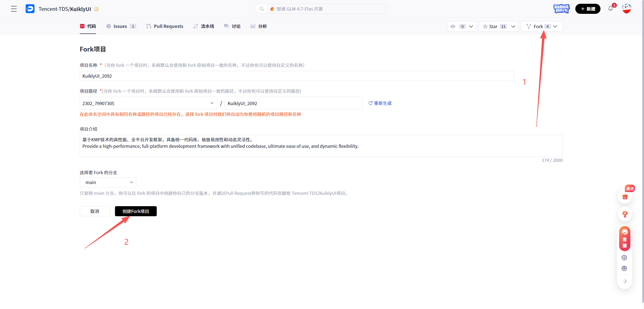Viewport: 644px width, 309px height.
Task: Click the watch eye icon
Action: [453, 26]
